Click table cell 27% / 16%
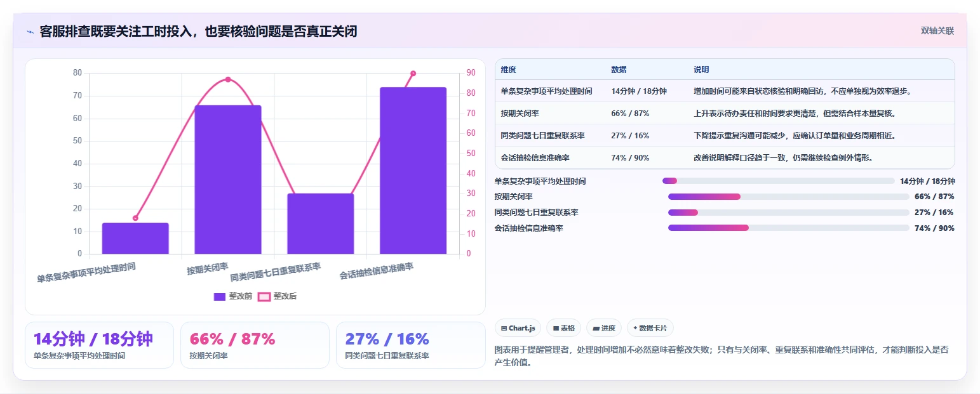This screenshot has width=980, height=394. pos(630,136)
